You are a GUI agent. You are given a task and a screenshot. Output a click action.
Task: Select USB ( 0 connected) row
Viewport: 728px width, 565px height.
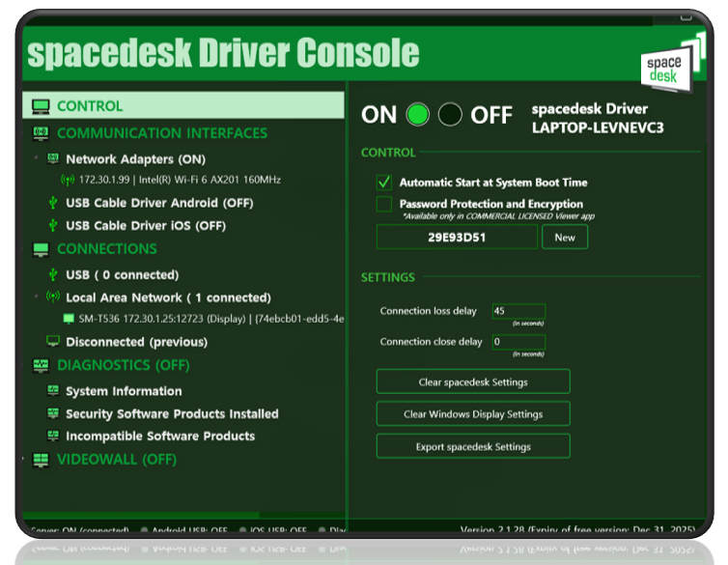(x=122, y=275)
